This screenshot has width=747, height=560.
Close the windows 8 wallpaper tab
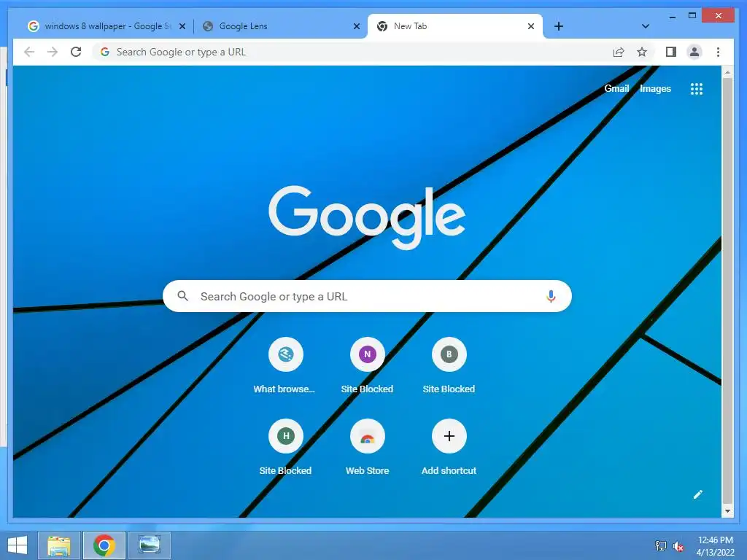click(x=182, y=26)
